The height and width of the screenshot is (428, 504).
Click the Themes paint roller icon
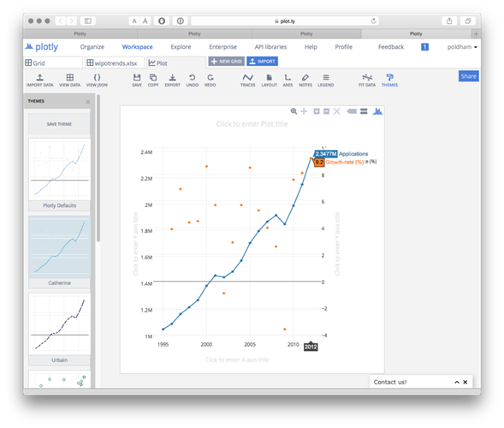389,80
